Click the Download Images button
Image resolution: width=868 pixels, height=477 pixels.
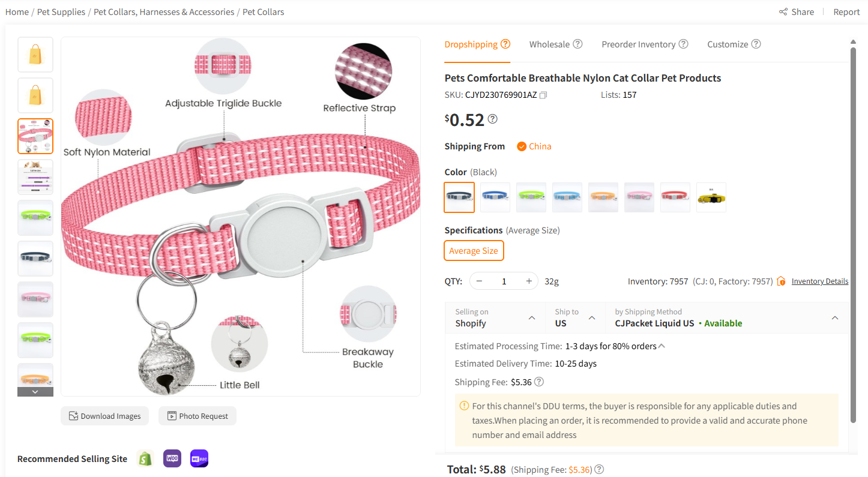[x=104, y=415]
